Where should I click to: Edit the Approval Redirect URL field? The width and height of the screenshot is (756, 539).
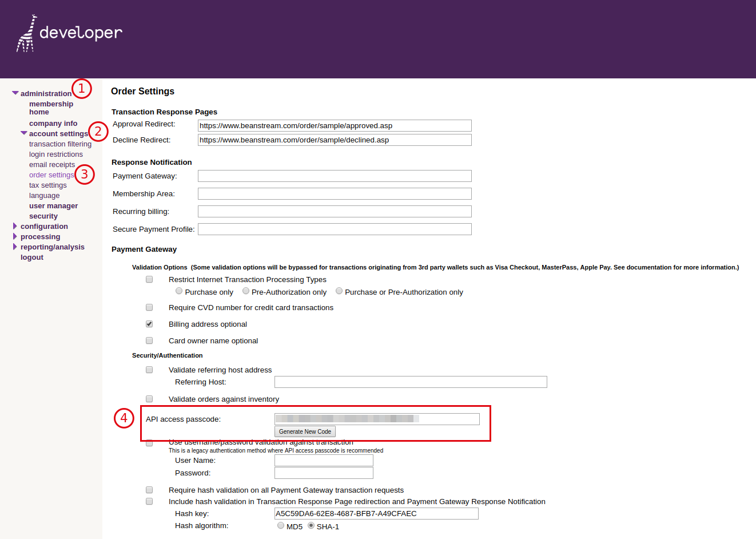335,126
